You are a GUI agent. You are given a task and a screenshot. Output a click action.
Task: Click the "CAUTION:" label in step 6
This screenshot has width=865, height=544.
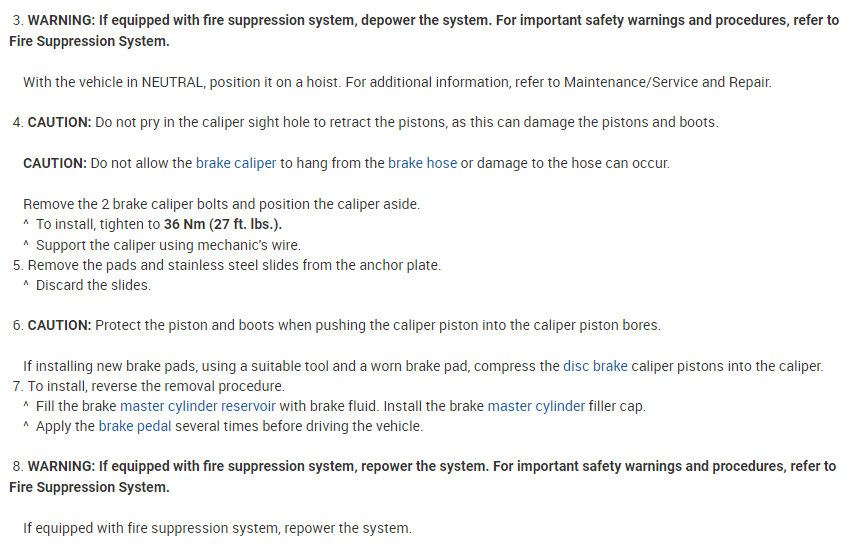click(59, 325)
